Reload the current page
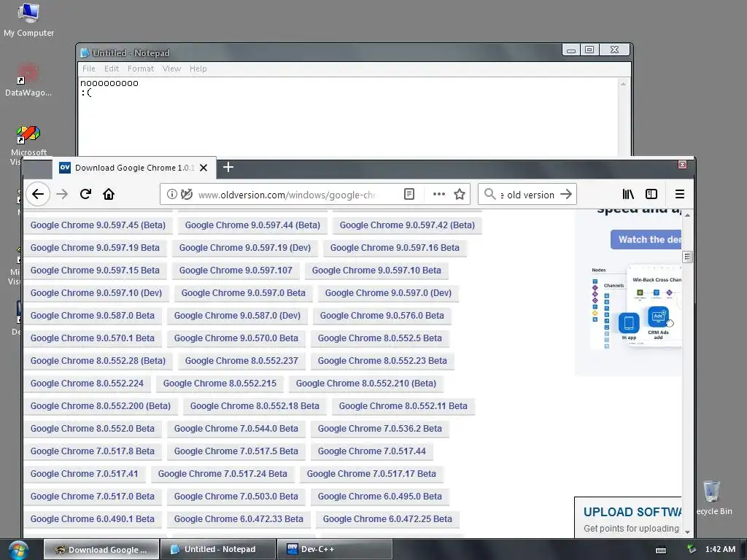 [85, 194]
